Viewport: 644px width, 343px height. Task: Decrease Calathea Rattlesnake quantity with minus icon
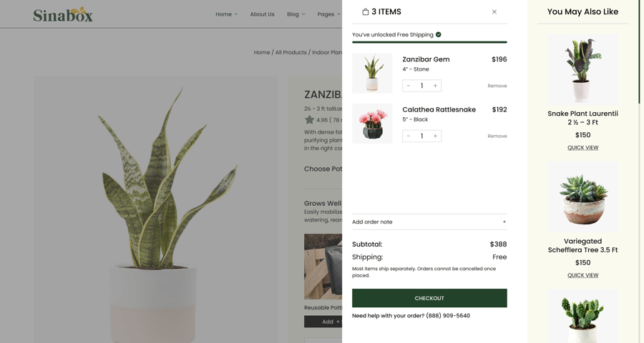coord(409,136)
